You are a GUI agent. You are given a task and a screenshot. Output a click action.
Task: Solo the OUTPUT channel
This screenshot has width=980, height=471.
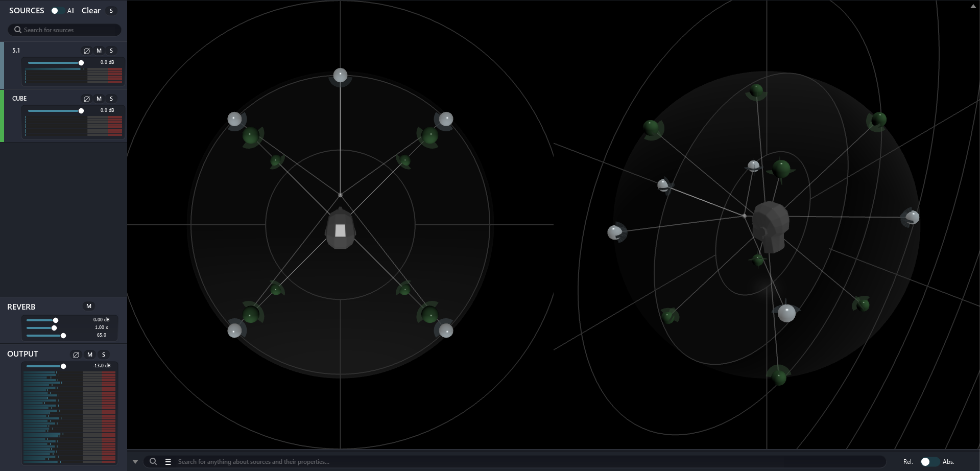(104, 355)
